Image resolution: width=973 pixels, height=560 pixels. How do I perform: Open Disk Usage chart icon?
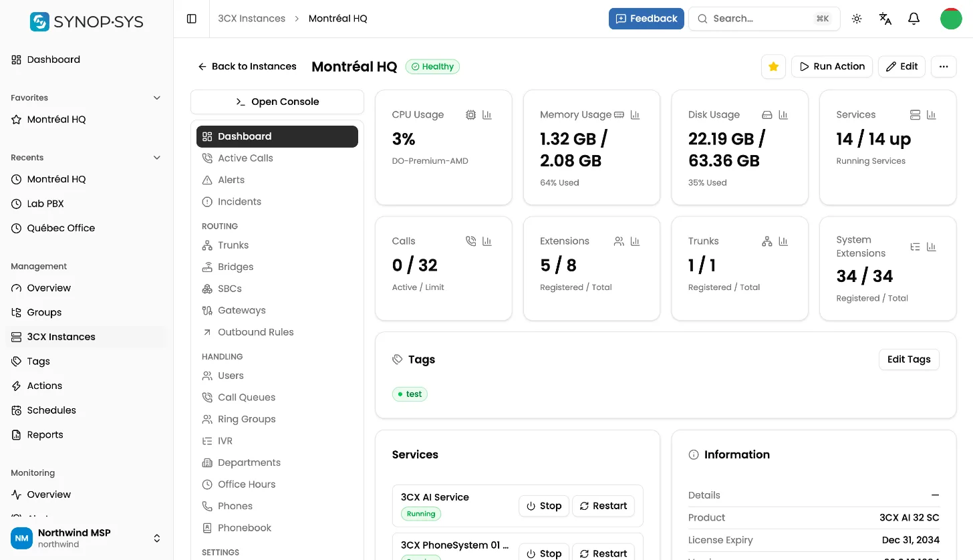[783, 115]
